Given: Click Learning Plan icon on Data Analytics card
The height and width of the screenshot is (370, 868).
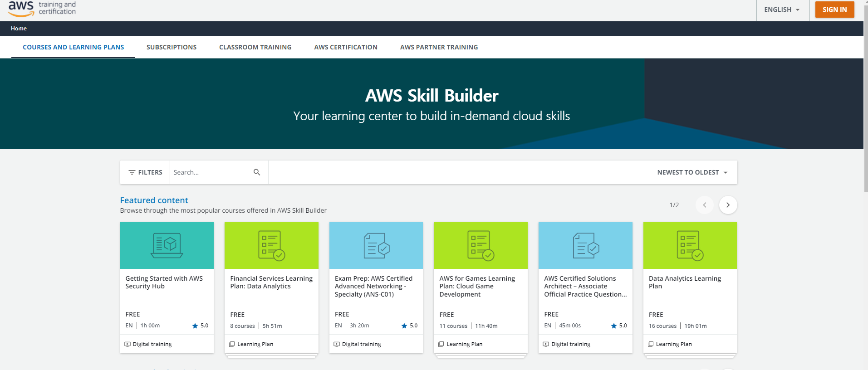Looking at the screenshot, I should tap(651, 344).
